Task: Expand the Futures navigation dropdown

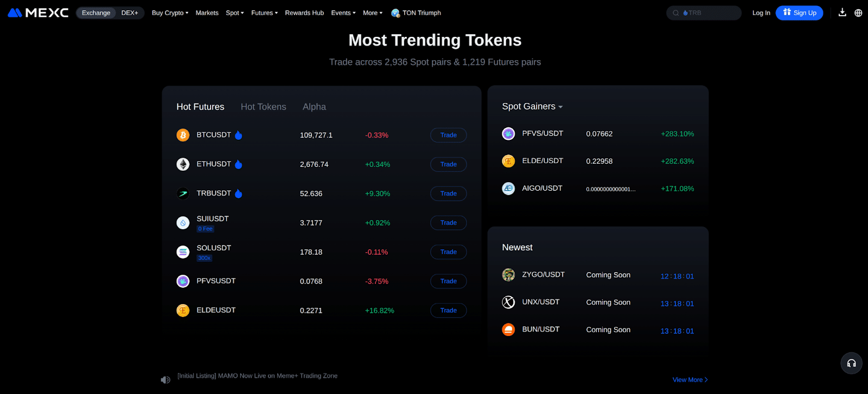Action: click(264, 13)
